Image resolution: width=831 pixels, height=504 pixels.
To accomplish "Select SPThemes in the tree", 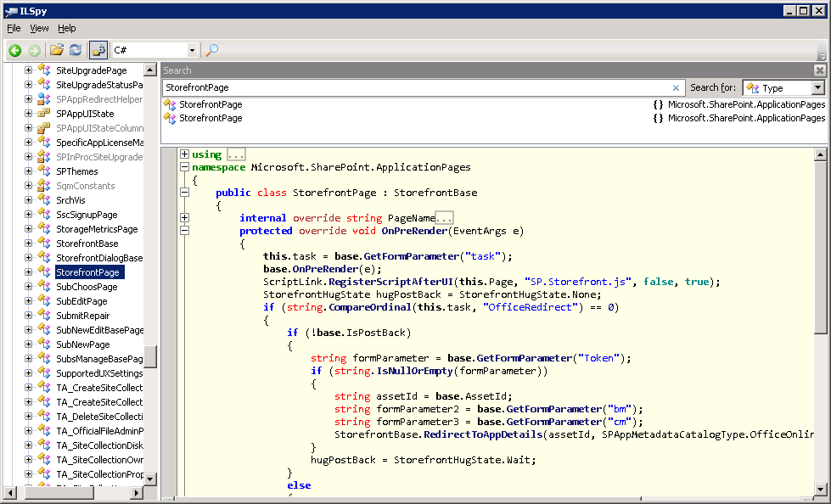I will [77, 171].
